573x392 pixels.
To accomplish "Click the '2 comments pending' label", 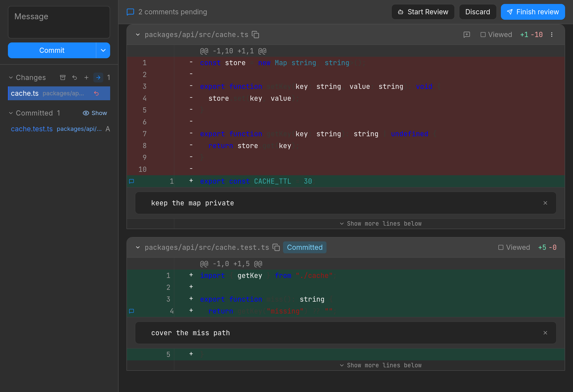I will pyautogui.click(x=173, y=12).
